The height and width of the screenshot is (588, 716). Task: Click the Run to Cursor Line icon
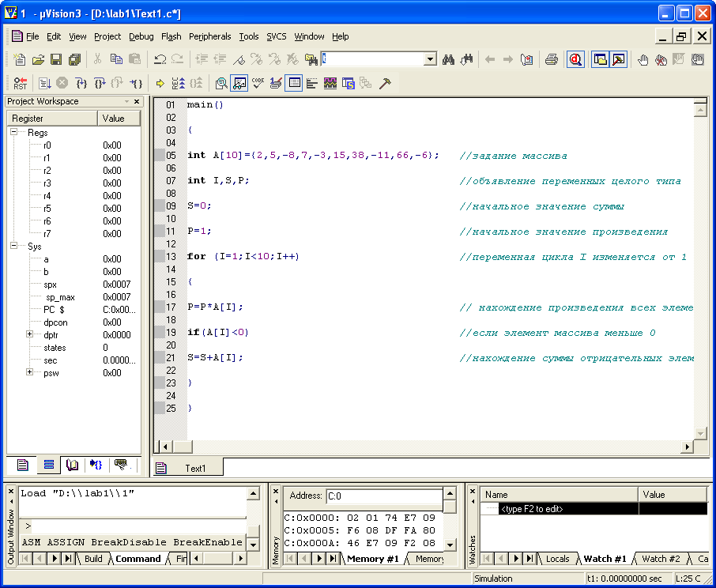(136, 83)
